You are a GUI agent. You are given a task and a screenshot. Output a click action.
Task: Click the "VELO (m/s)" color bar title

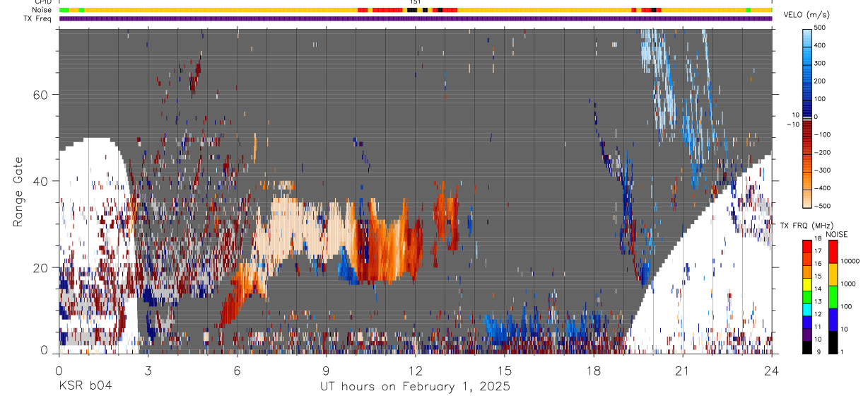point(807,14)
